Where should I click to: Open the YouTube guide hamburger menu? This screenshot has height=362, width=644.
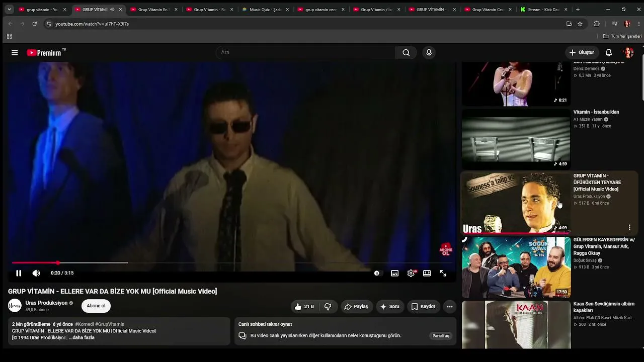(x=15, y=53)
